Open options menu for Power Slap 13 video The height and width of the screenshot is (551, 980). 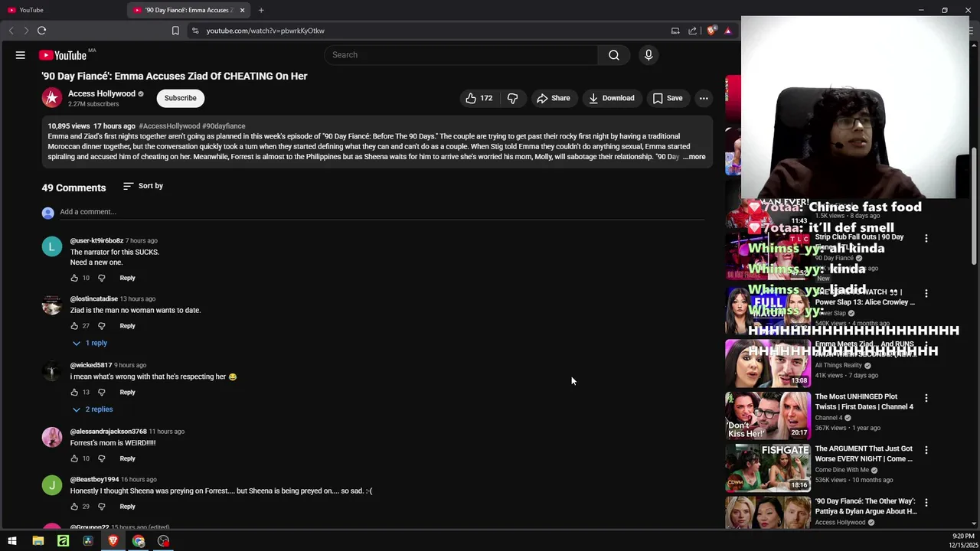(926, 294)
